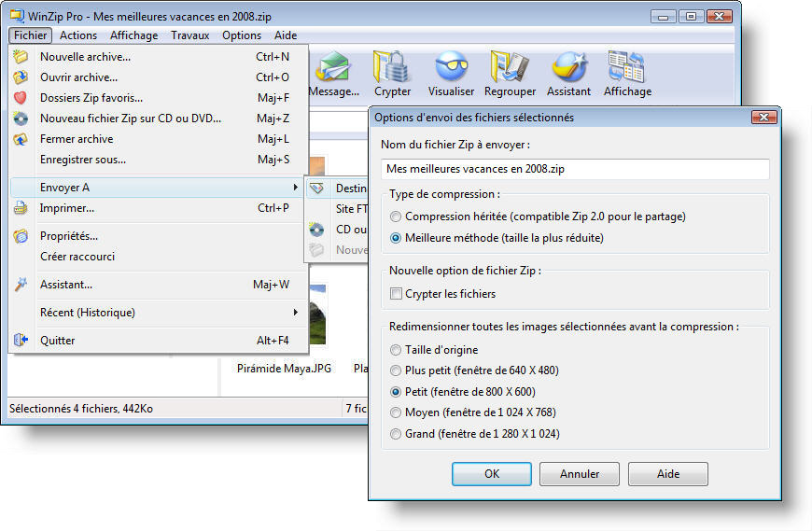Viewport: 812px width, 531px height.
Task: Choose Taille d'origine radio button
Action: (x=396, y=350)
